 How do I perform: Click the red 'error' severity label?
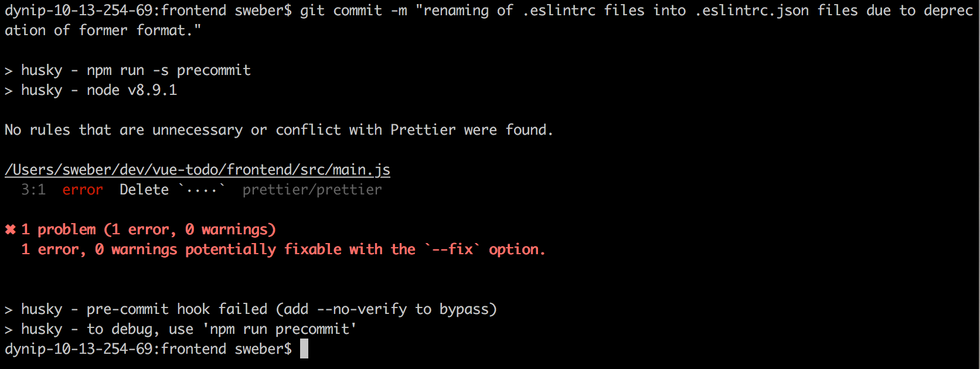(83, 190)
